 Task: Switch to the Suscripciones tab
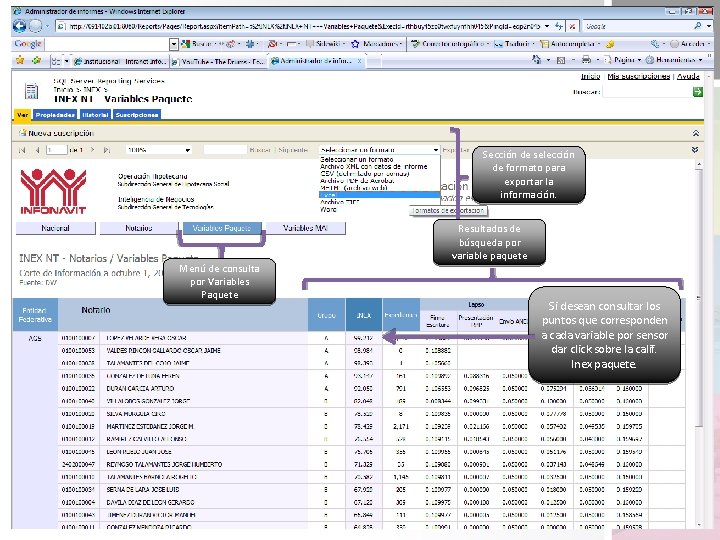137,115
